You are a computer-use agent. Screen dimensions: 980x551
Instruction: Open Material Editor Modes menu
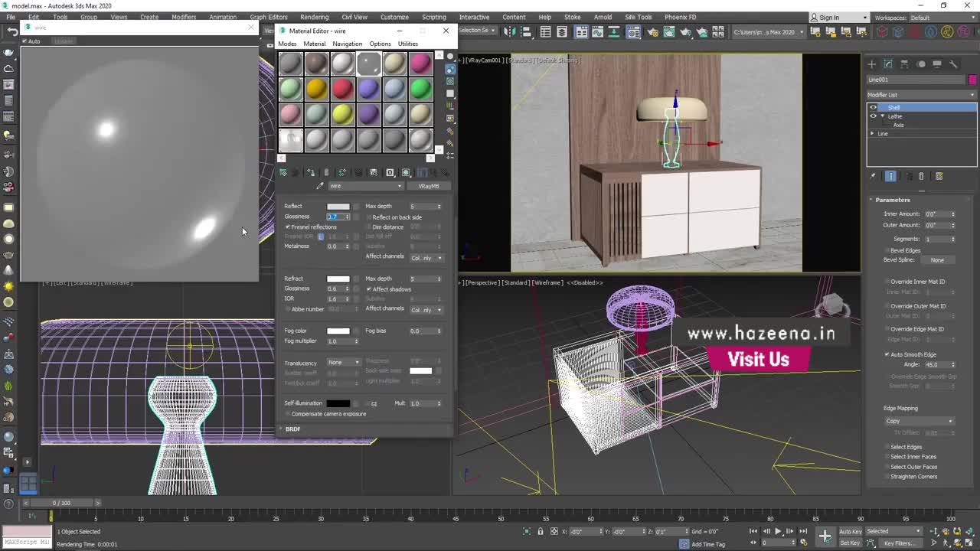pos(287,44)
